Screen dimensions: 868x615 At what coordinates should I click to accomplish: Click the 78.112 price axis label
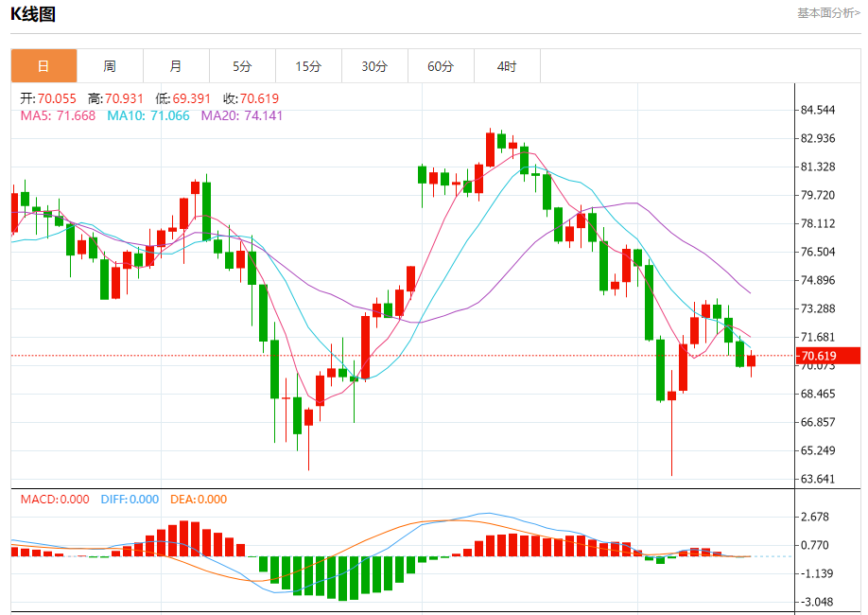[x=818, y=223]
